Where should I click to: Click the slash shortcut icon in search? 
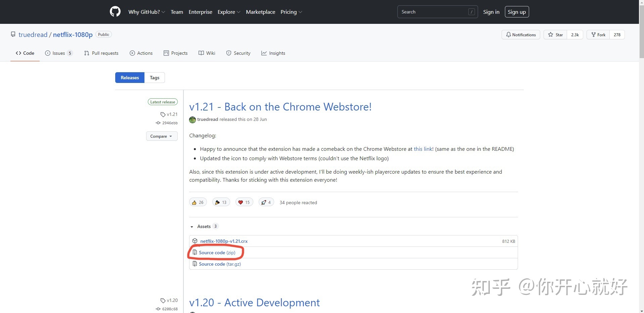[x=471, y=12]
